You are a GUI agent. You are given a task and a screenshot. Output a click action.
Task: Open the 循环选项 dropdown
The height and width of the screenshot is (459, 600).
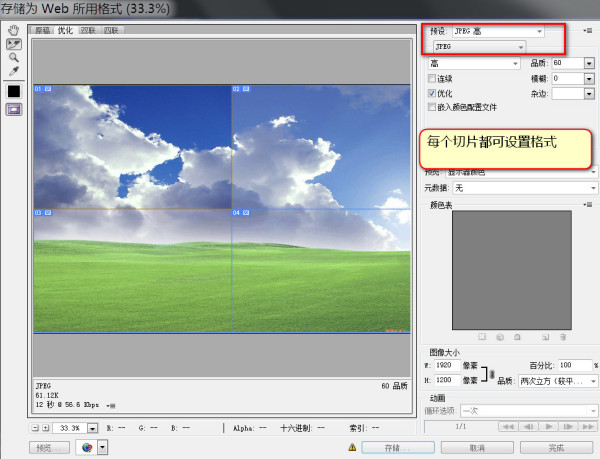pos(529,411)
